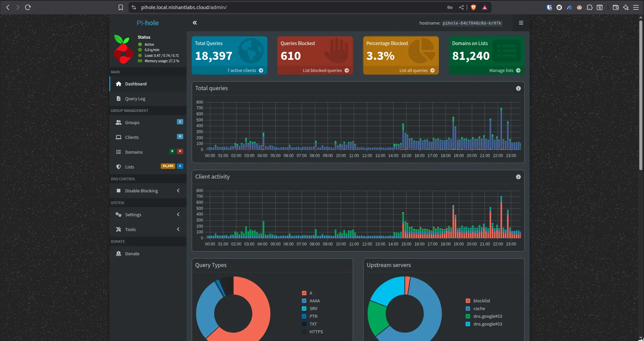The width and height of the screenshot is (644, 341).
Task: Toggle the cache legend checkbox
Action: click(x=468, y=308)
